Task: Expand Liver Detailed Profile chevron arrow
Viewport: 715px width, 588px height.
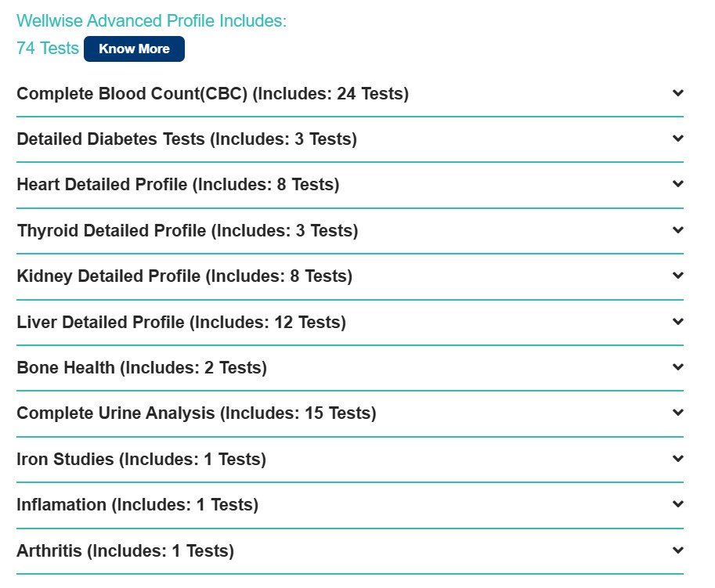Action: click(x=678, y=322)
